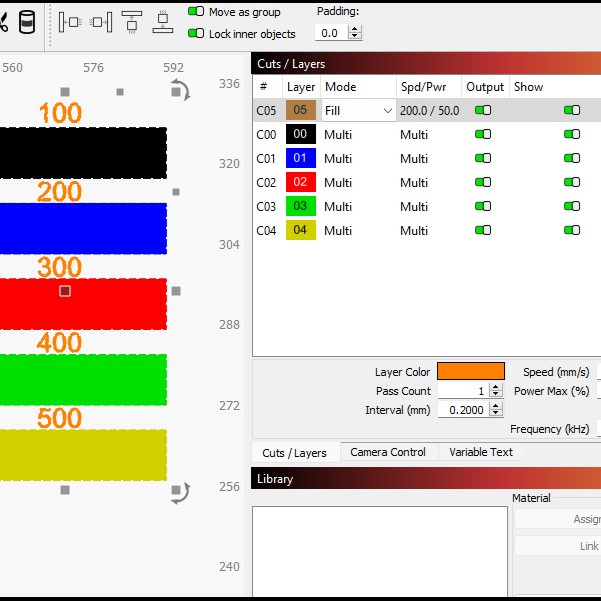Screen dimensions: 601x601
Task: Click the Link button in Library
Action: 558,545
